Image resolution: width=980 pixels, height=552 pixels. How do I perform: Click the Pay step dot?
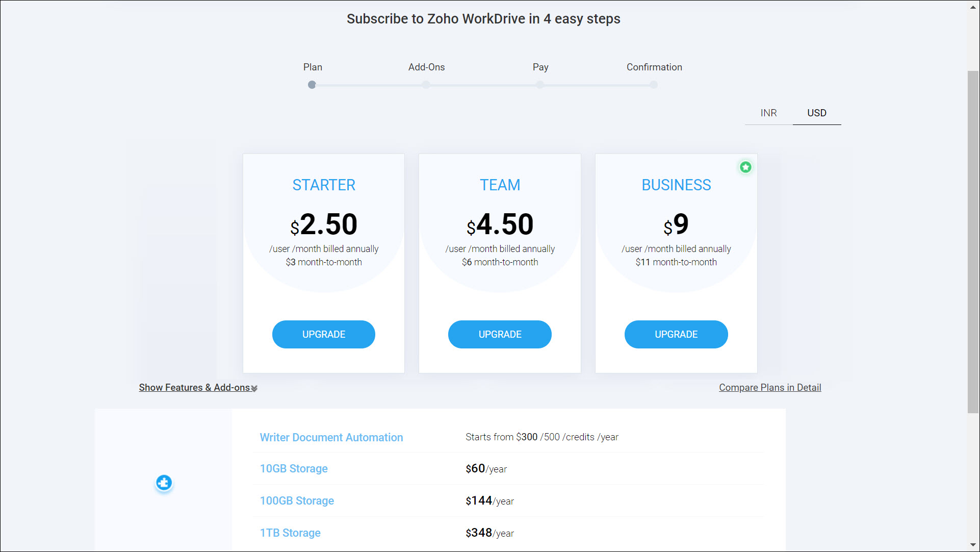[540, 85]
